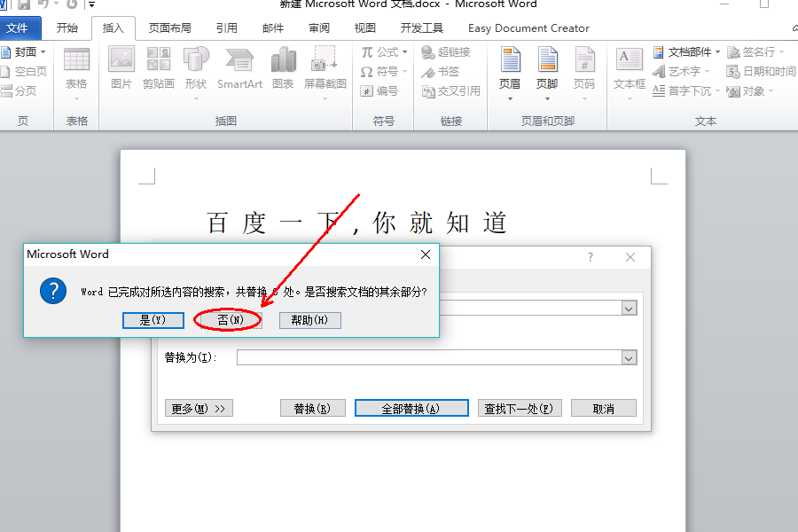Image resolution: width=798 pixels, height=532 pixels.
Task: Insert a picture with 图片
Action: coord(121,68)
